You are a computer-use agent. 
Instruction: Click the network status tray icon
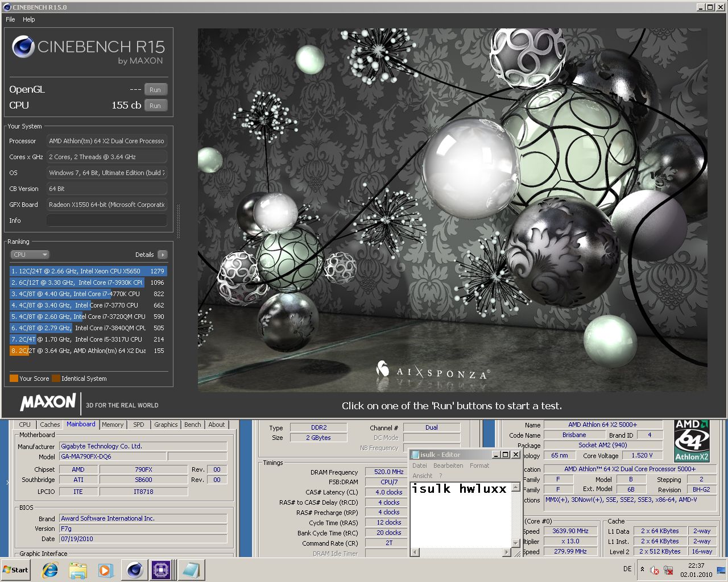(x=668, y=570)
